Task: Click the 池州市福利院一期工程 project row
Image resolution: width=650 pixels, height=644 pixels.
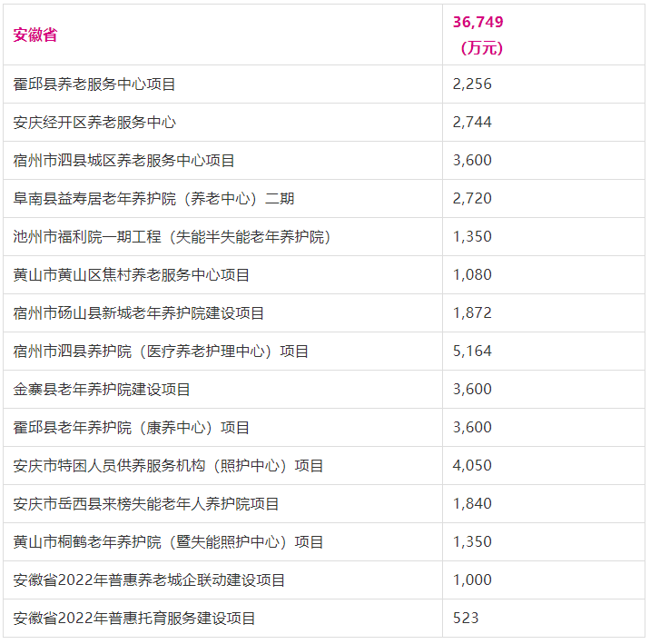Action: [x=172, y=236]
